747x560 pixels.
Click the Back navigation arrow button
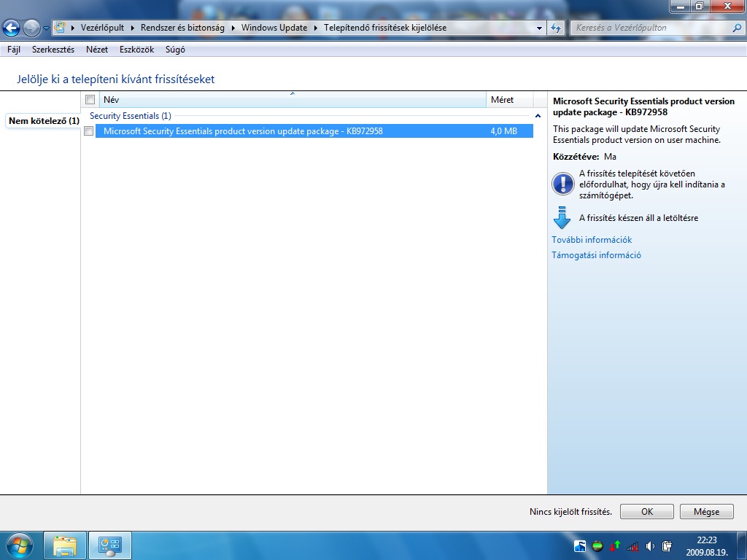tap(12, 28)
